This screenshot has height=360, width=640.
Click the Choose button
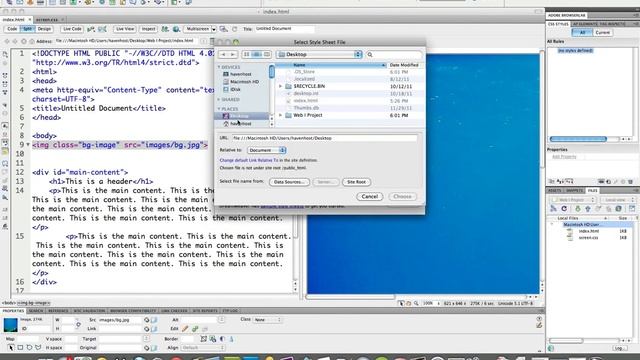coord(402,197)
